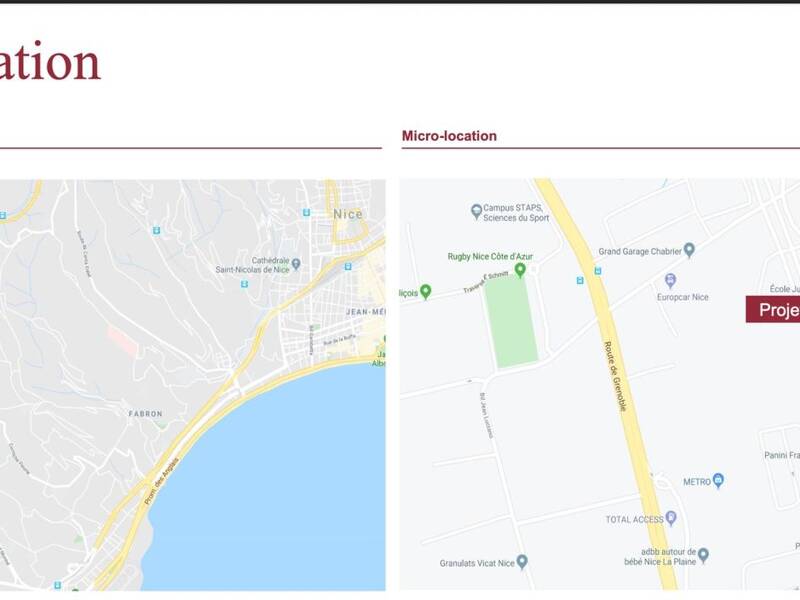The width and height of the screenshot is (800, 600).
Task: Click the FABRON district label
Action: click(x=145, y=414)
